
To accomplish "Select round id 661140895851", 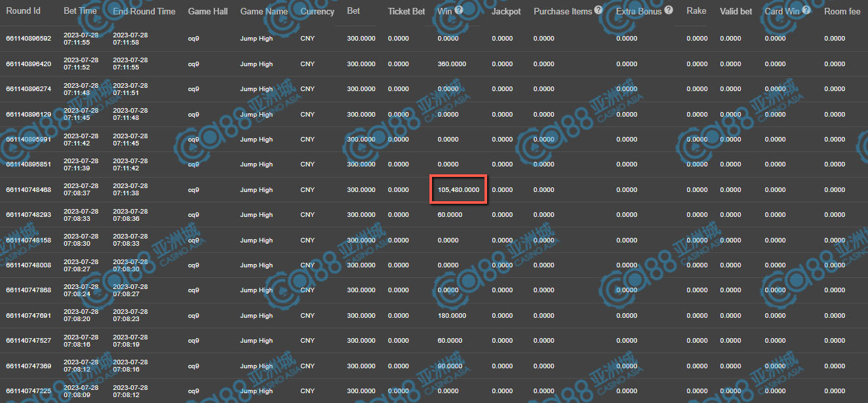I will click(28, 164).
